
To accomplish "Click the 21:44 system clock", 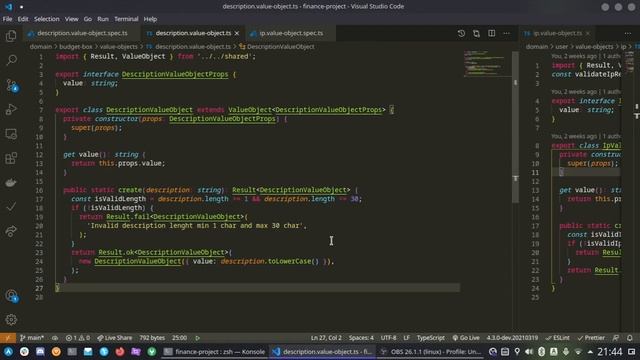I will coord(610,351).
